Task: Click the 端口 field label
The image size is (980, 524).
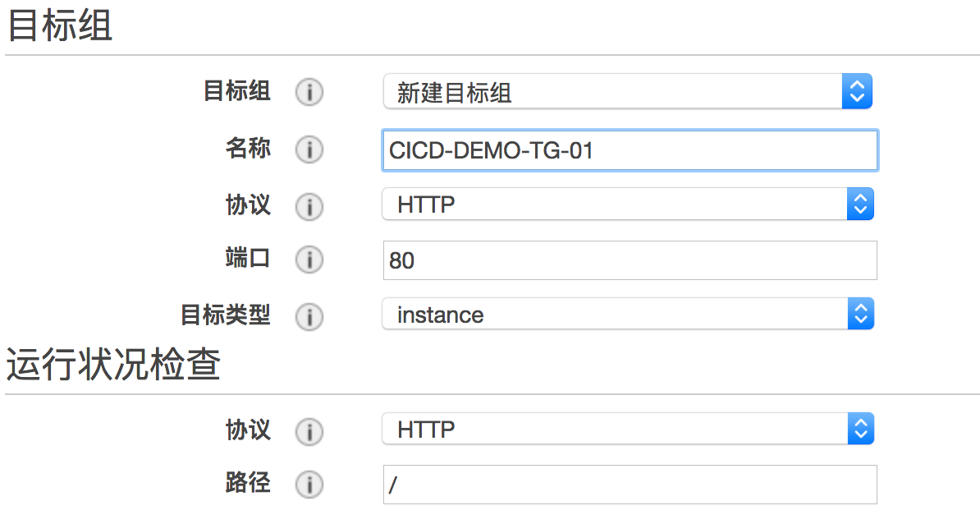Action: [x=248, y=259]
